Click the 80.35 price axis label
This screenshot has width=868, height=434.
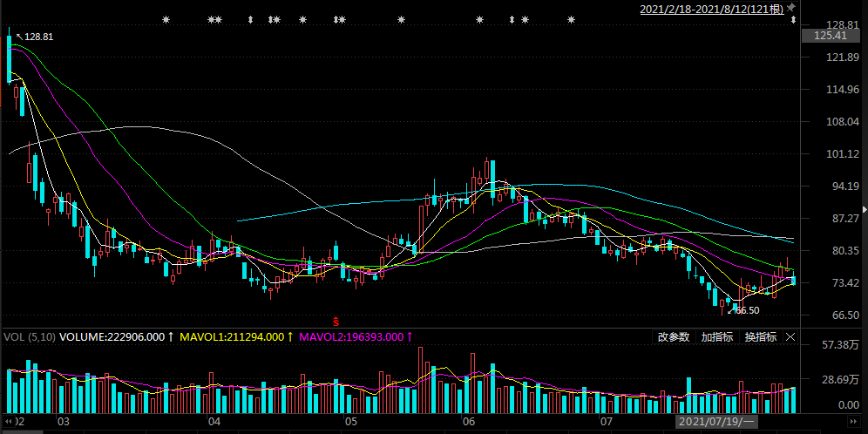click(845, 250)
